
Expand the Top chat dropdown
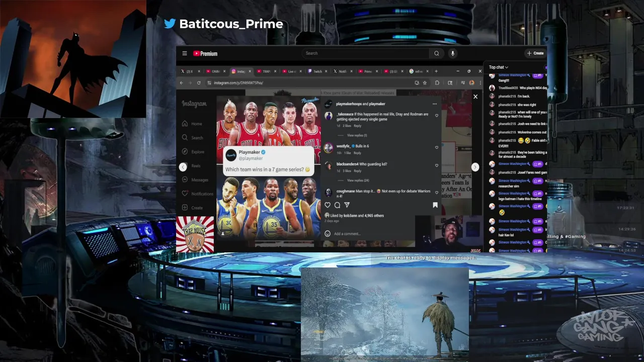499,67
